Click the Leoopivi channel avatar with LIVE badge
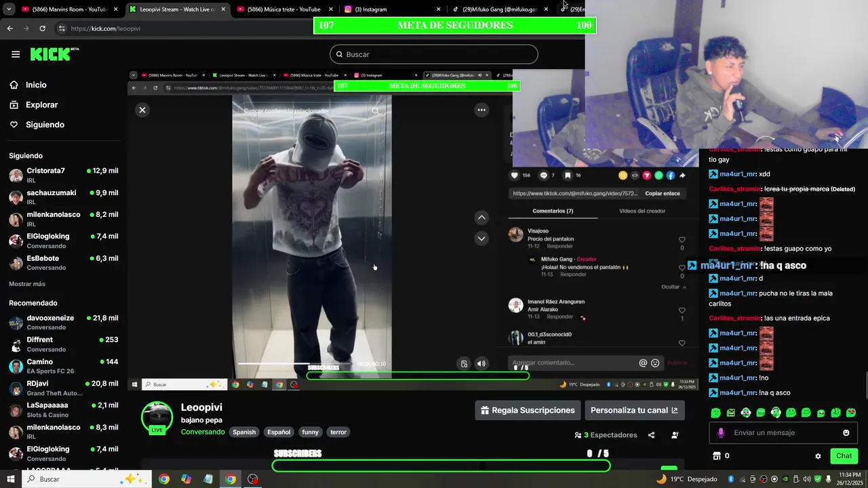This screenshot has height=488, width=868. pos(157,418)
